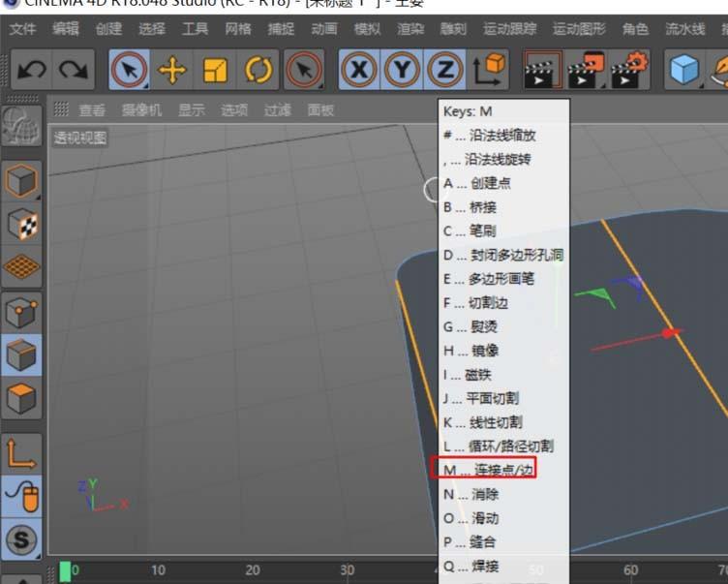Open the 编辑 menu

pos(66,29)
